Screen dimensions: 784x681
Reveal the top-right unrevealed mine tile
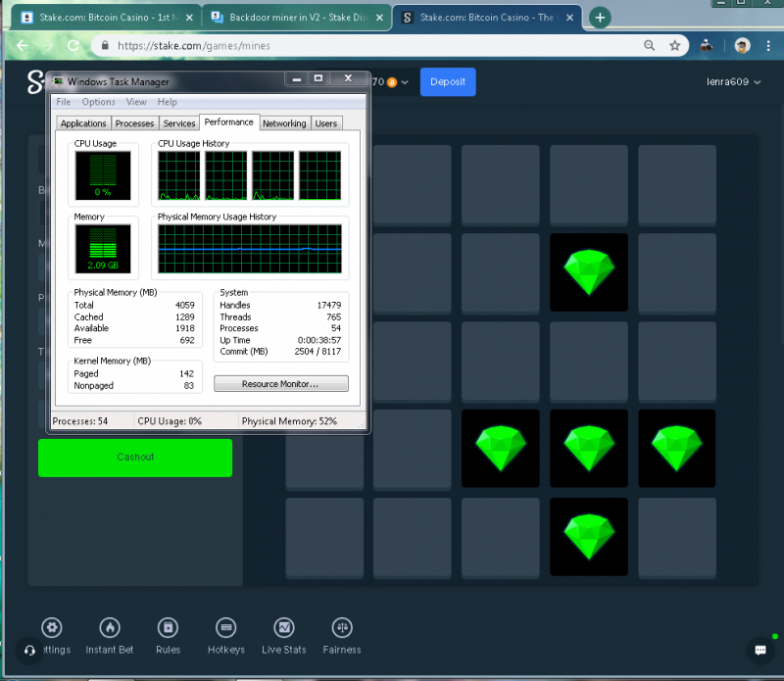coord(677,185)
